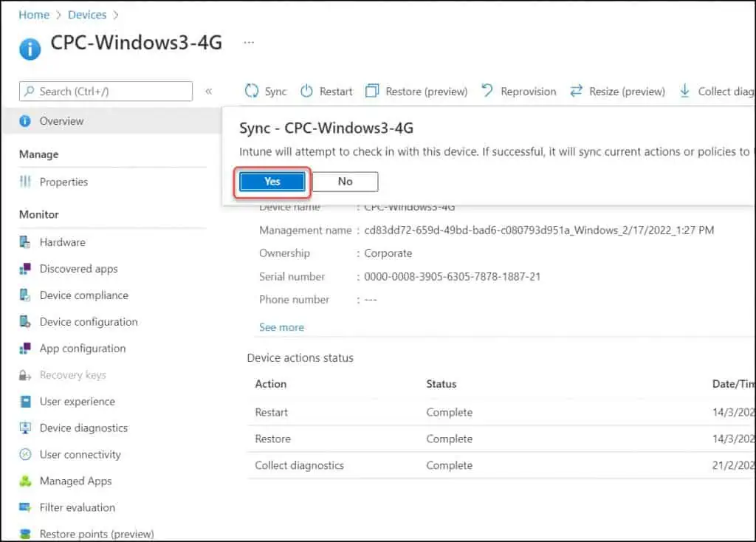Click the Collect diagnostics download icon
The height and width of the screenshot is (542, 756).
click(684, 91)
